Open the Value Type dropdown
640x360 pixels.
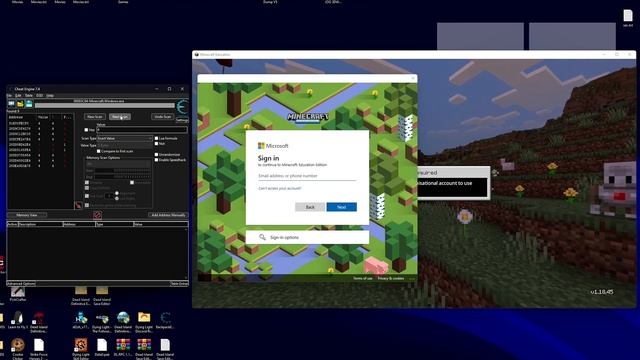(x=124, y=145)
